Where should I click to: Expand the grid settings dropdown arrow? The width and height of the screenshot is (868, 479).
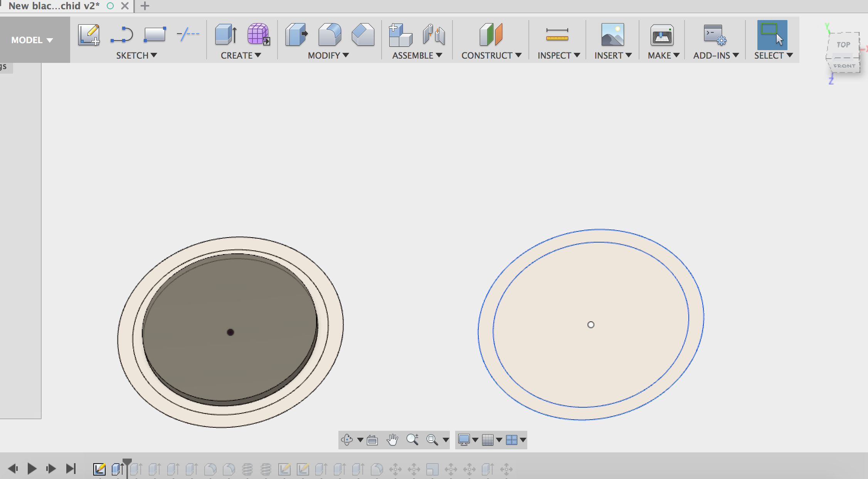click(x=499, y=440)
